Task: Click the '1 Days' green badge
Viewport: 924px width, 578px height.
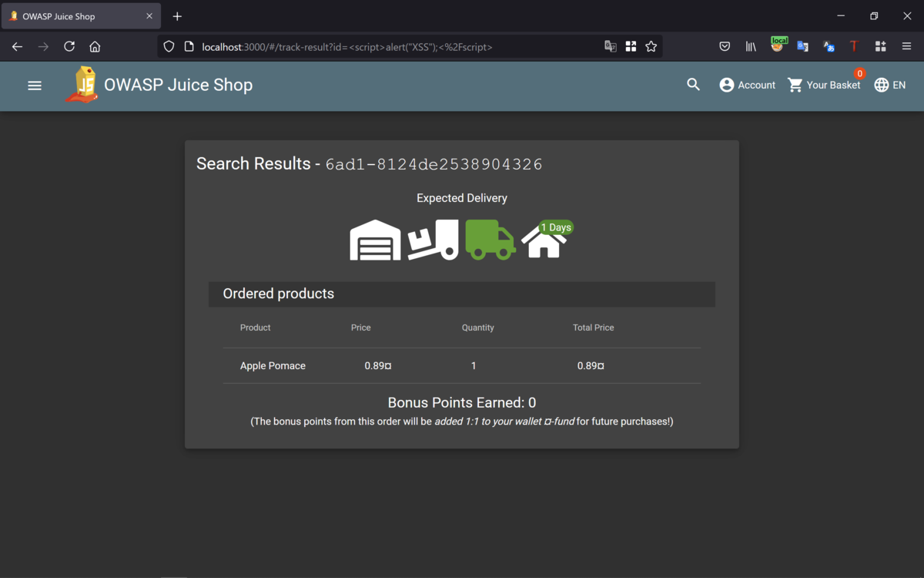Action: 556,227
